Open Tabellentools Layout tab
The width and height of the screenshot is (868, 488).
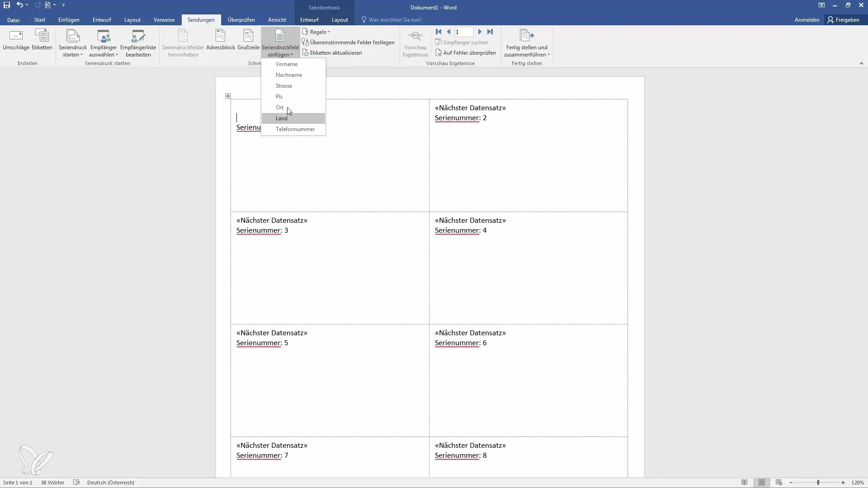coord(340,20)
